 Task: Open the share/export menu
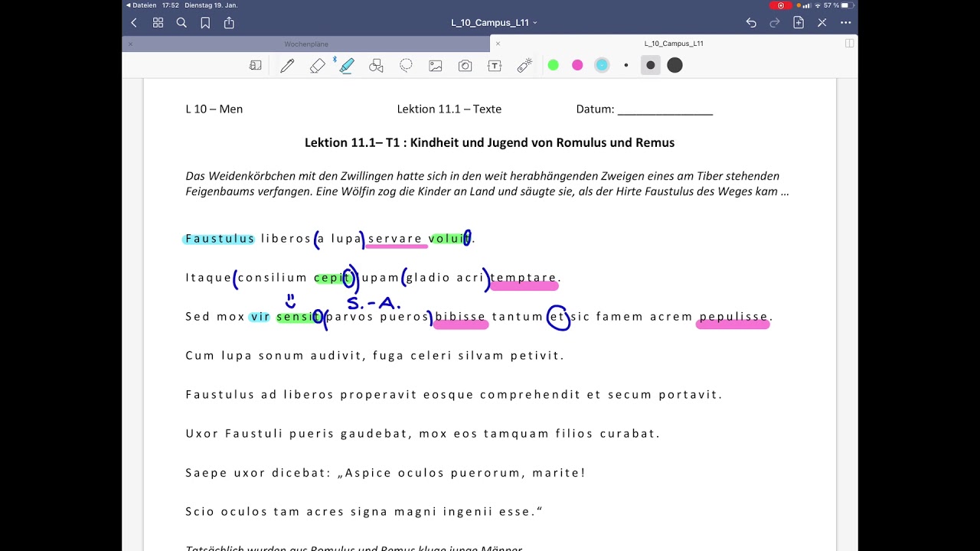pos(229,23)
